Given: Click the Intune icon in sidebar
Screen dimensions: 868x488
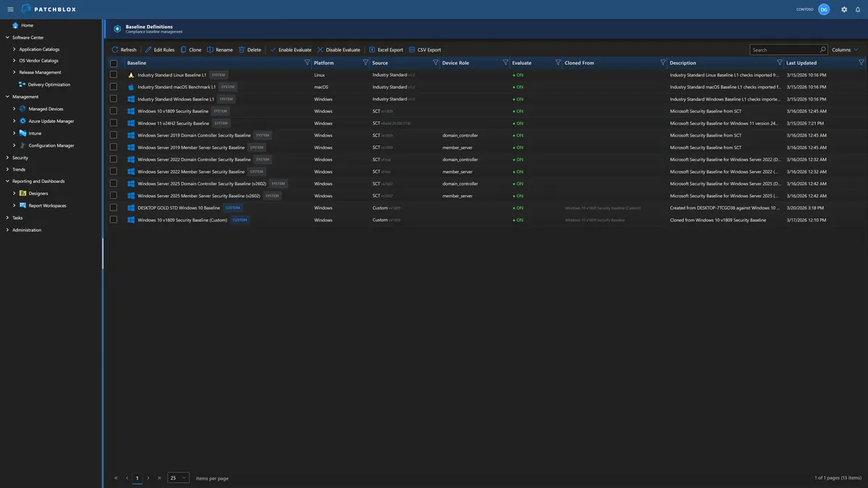Looking at the screenshot, I should [x=23, y=133].
